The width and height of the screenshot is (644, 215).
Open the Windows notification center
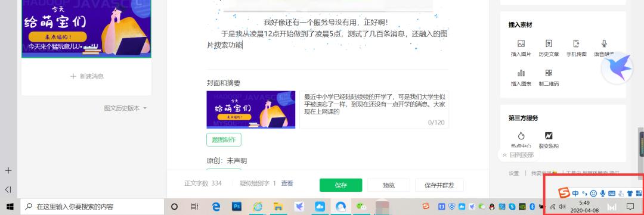coord(630,207)
